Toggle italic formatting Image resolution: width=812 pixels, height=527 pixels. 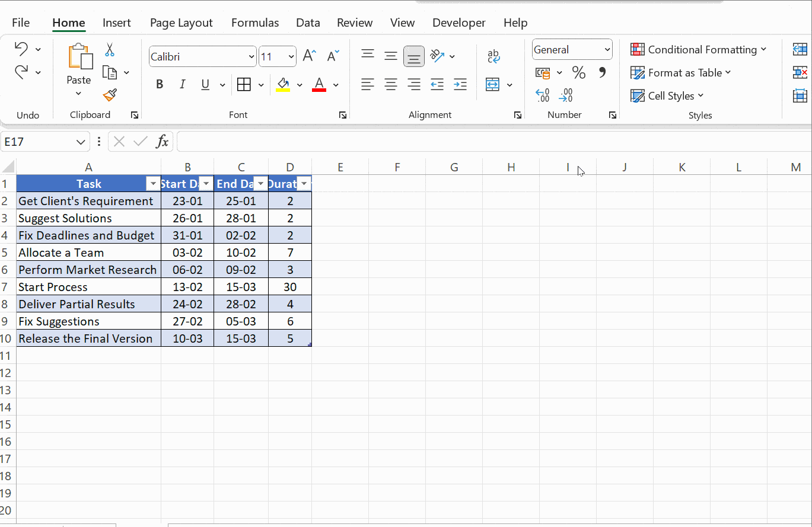click(x=182, y=84)
